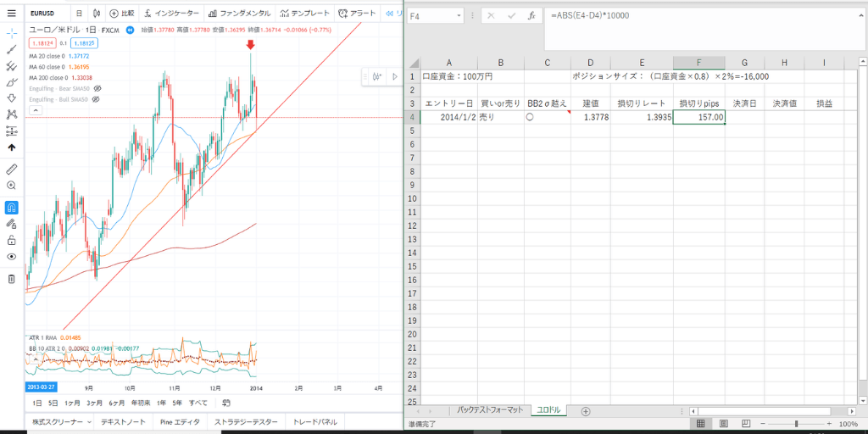Toggle stay-in-drawing-mode pencil lock

point(12,224)
